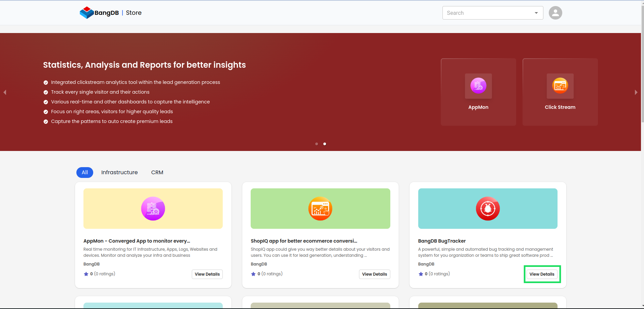Click the Click Stream icon in the banner
This screenshot has height=309, width=644.
pyautogui.click(x=560, y=86)
